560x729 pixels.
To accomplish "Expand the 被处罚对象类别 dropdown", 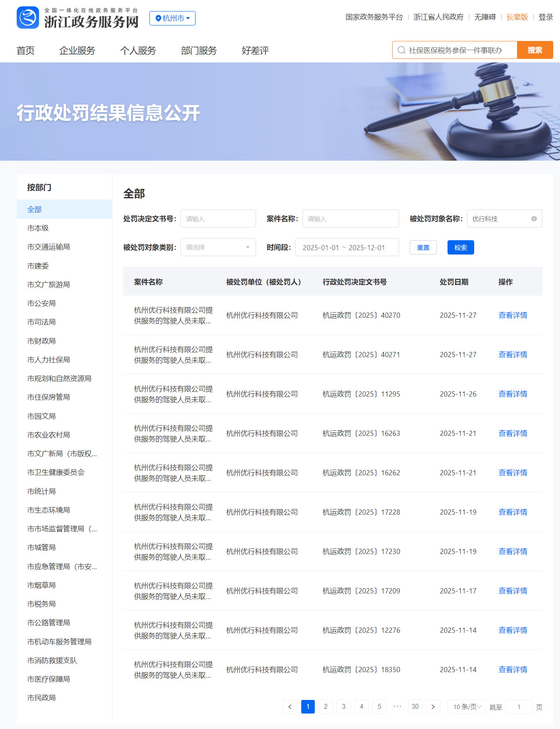I will pos(218,247).
